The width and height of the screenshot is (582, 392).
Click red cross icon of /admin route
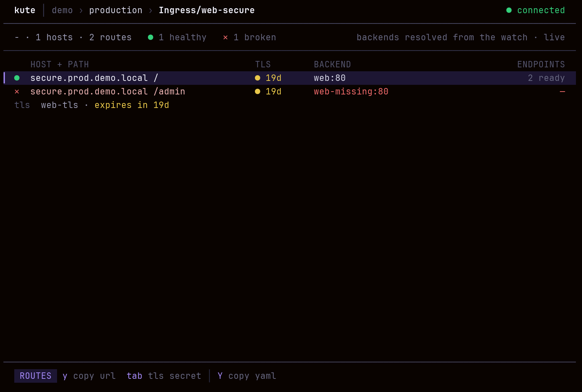pos(17,92)
